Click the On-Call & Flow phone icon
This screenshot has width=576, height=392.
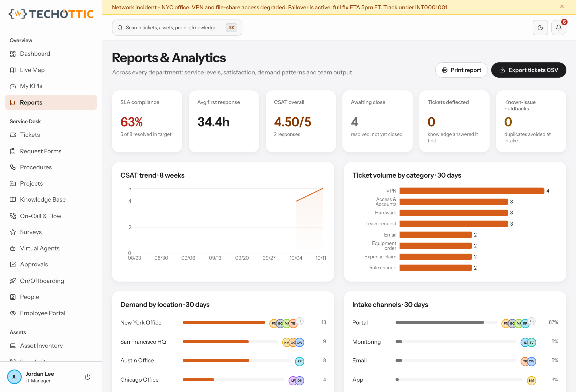pos(13,216)
